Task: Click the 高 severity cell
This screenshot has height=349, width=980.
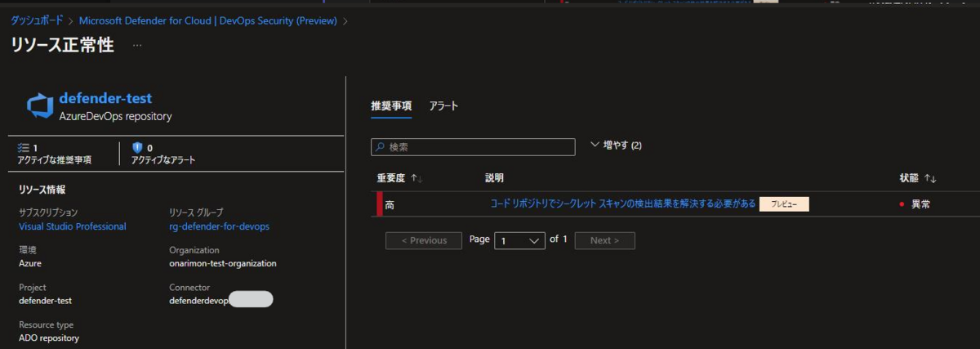Action: click(x=390, y=205)
